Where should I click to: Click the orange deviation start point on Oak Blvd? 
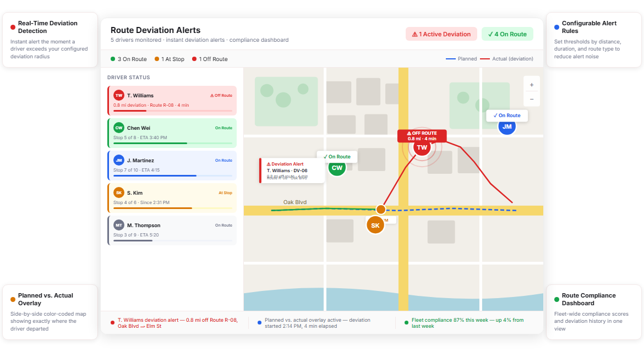381,209
